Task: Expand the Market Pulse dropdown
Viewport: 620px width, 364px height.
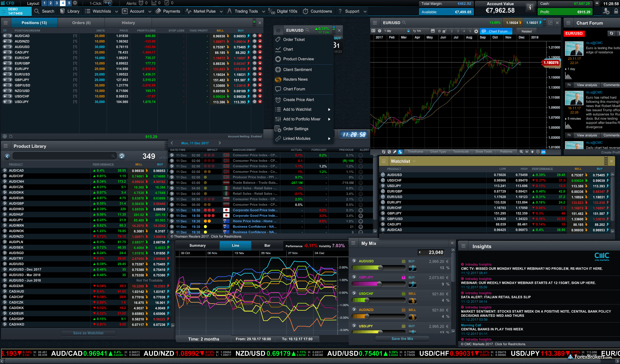Action: click(221, 11)
